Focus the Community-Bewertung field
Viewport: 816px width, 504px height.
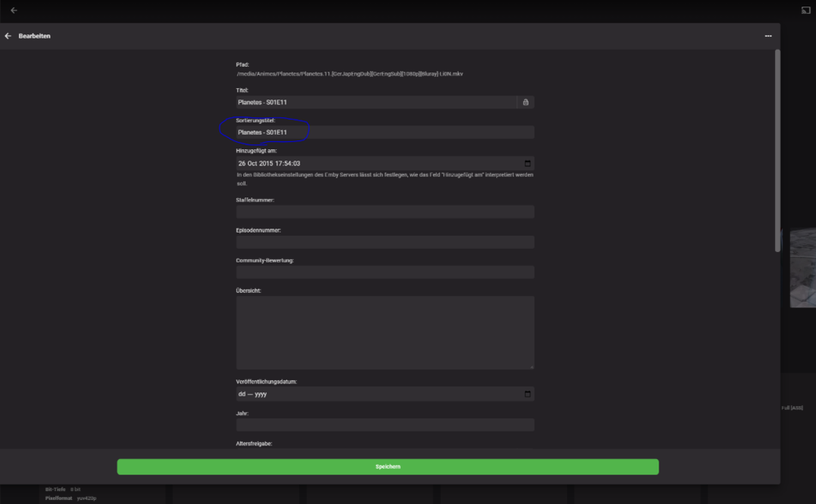pyautogui.click(x=384, y=272)
